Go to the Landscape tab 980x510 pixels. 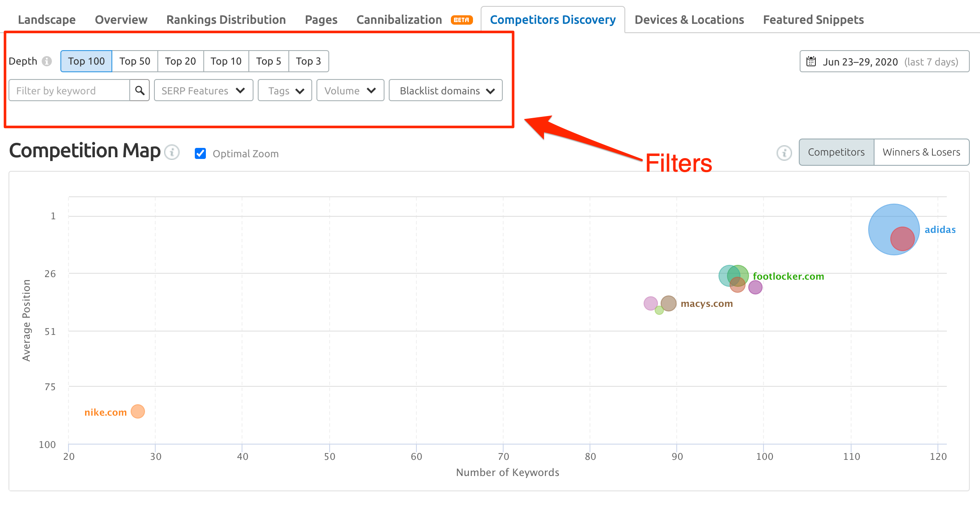(x=47, y=20)
